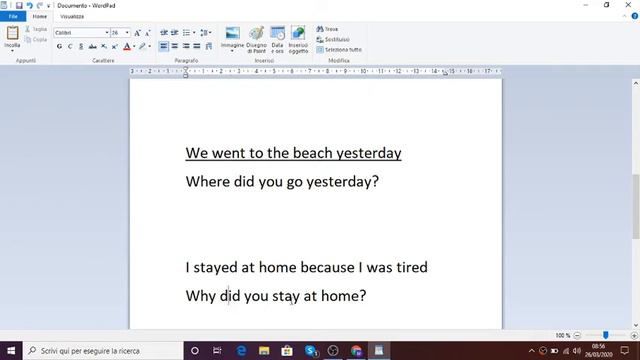Image resolution: width=640 pixels, height=360 pixels.
Task: Open the Customize Quick Access Toolbar arrow
Action: point(48,6)
